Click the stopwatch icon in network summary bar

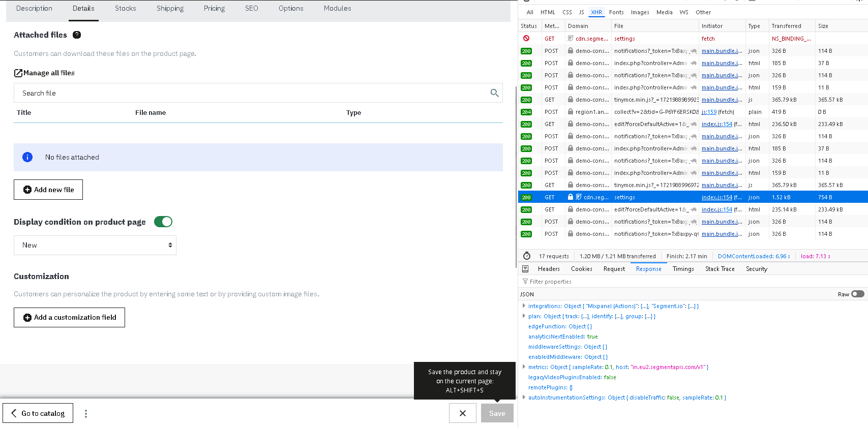[527, 256]
